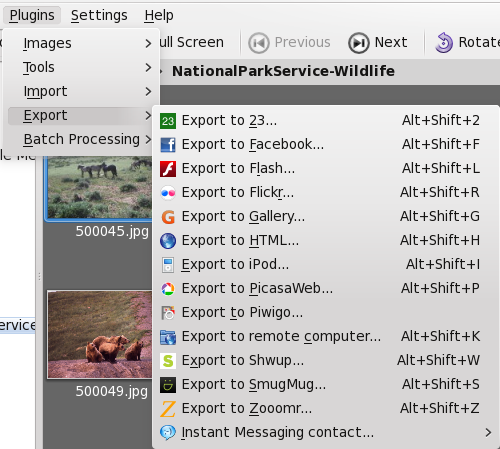500x449 pixels.
Task: Expand Images submenu arrow
Action: tap(148, 43)
